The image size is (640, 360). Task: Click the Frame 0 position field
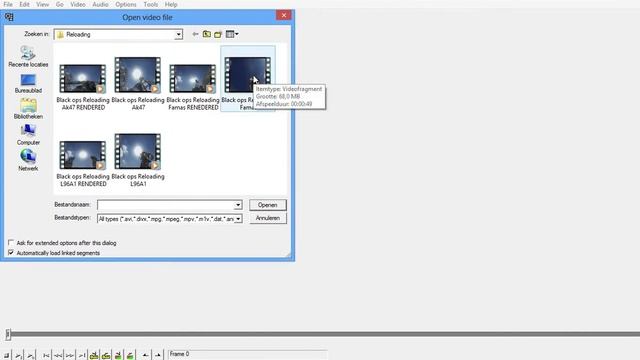point(248,354)
